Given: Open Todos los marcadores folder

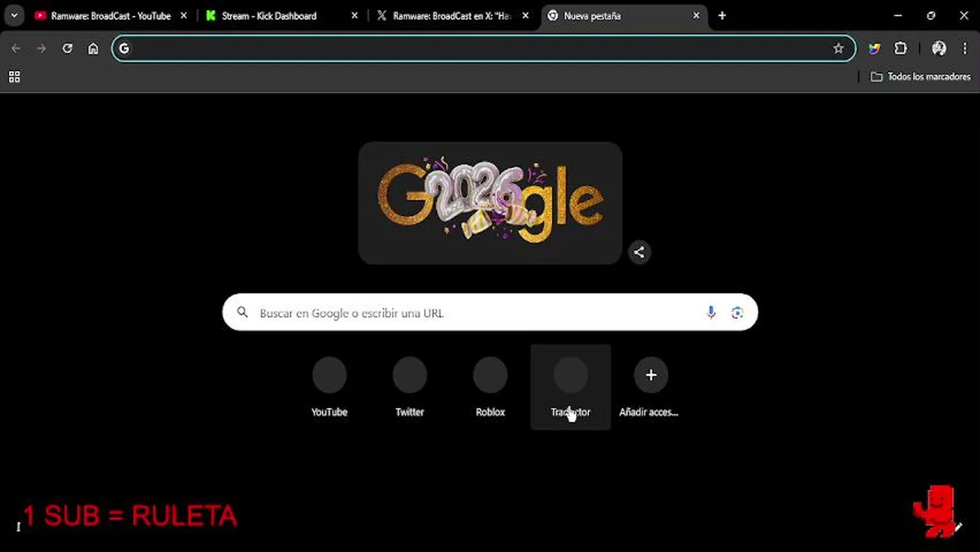Looking at the screenshot, I should 920,77.
